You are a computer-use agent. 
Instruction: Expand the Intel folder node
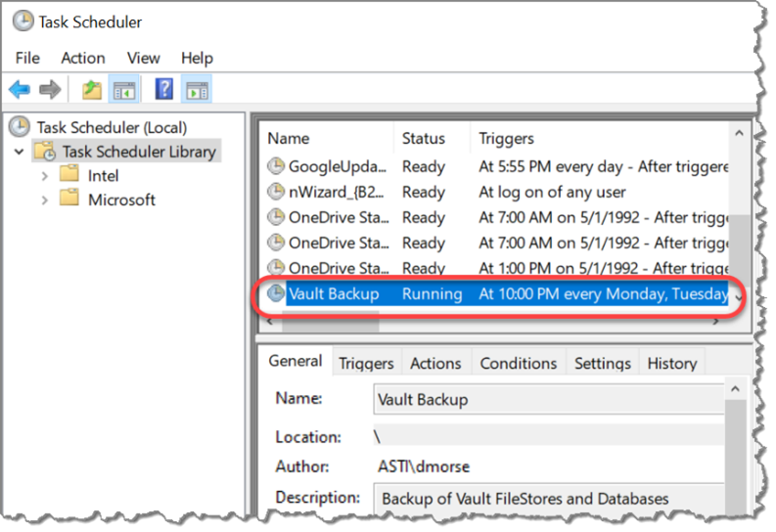pos(45,176)
